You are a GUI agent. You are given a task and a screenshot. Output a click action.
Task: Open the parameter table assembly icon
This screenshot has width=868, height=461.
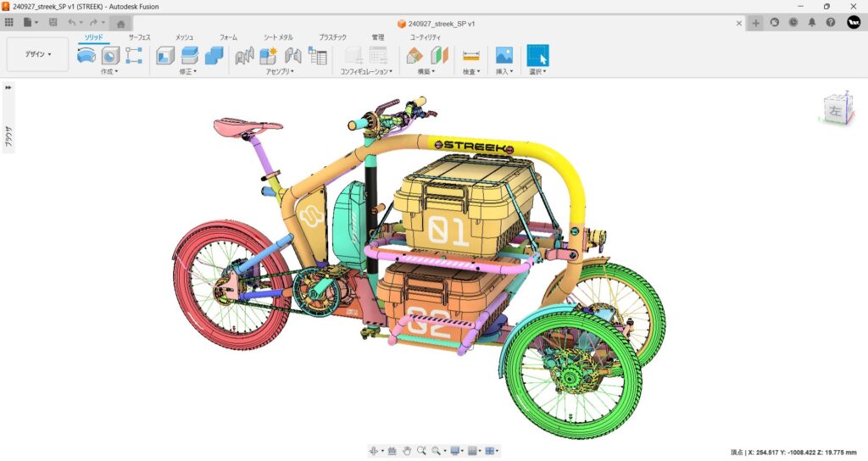[317, 55]
